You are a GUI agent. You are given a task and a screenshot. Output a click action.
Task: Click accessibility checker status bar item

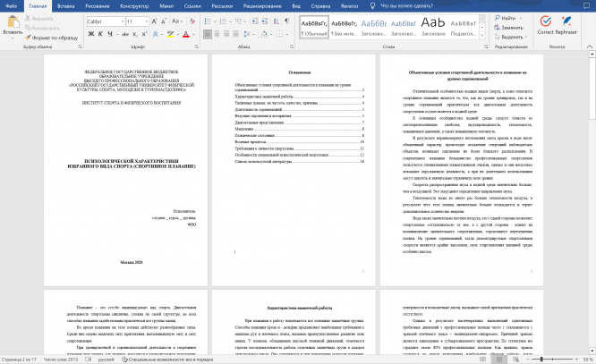[166, 360]
